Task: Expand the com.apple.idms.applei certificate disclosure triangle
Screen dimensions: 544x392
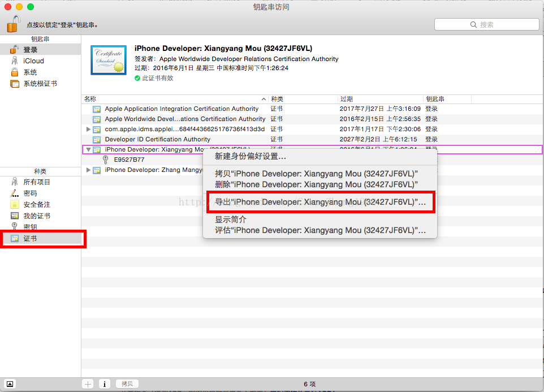Action: point(88,129)
